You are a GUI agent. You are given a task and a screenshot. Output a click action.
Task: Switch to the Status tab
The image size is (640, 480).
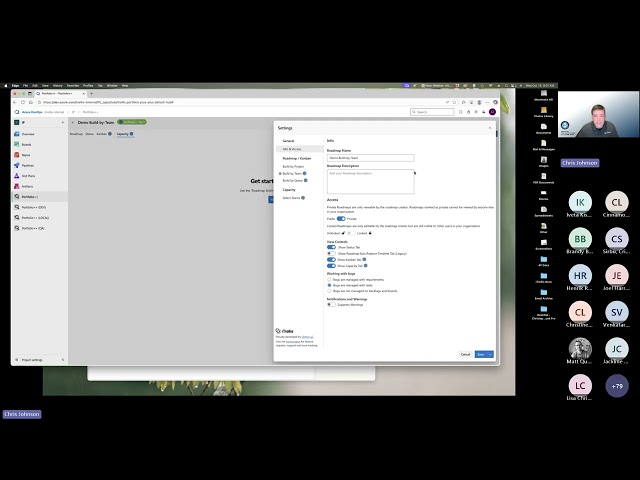point(89,134)
